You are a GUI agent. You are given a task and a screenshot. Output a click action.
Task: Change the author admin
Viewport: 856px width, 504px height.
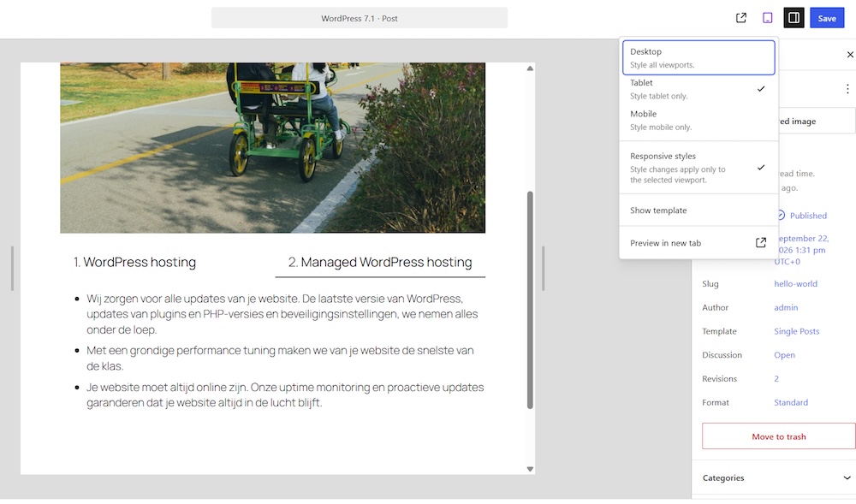pos(786,308)
